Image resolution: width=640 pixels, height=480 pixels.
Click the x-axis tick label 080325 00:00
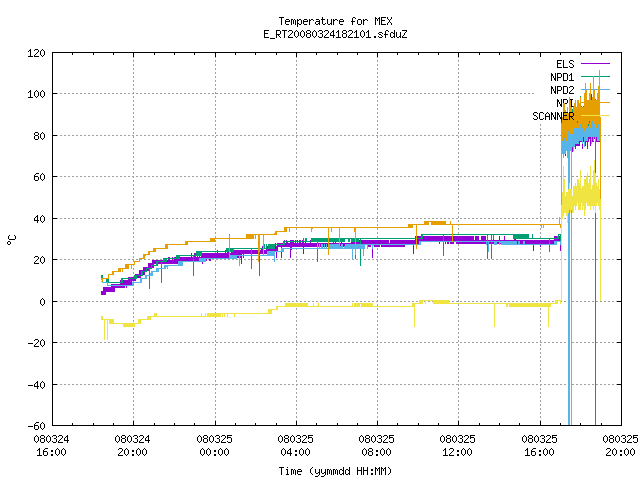click(x=214, y=446)
